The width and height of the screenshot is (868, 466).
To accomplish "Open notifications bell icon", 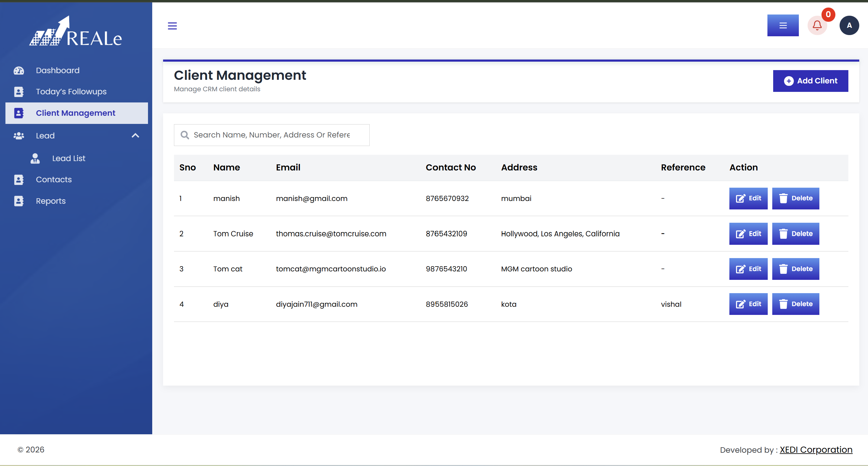I will coord(817,25).
